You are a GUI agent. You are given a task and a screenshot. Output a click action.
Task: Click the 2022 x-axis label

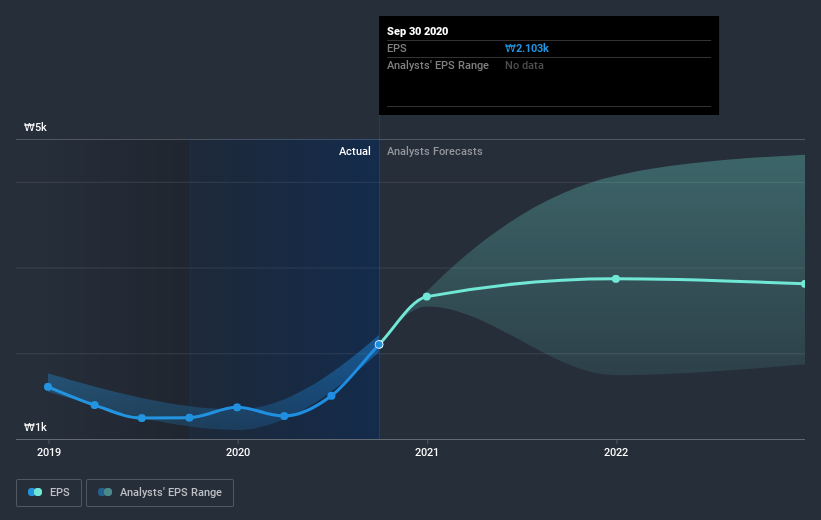click(616, 452)
